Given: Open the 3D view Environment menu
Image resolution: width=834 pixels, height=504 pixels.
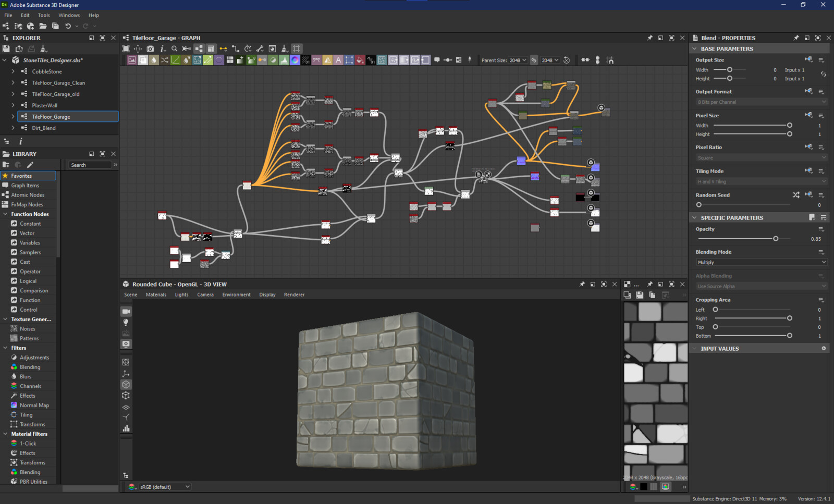Looking at the screenshot, I should point(236,294).
